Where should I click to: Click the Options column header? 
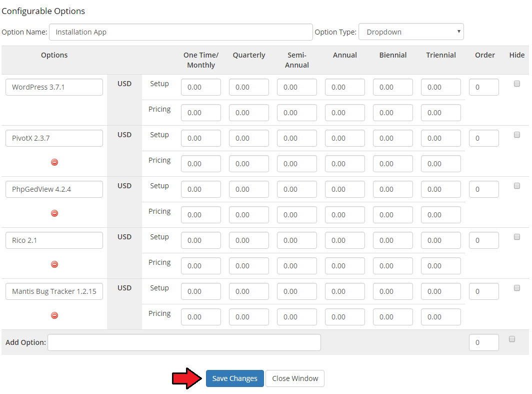[x=54, y=55]
